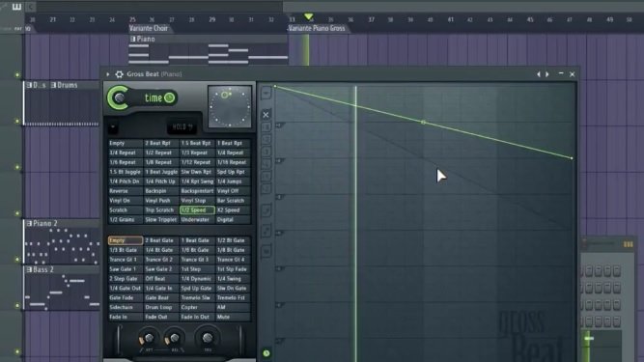Select the Empty time preset slot
644x362 pixels.
click(x=126, y=143)
